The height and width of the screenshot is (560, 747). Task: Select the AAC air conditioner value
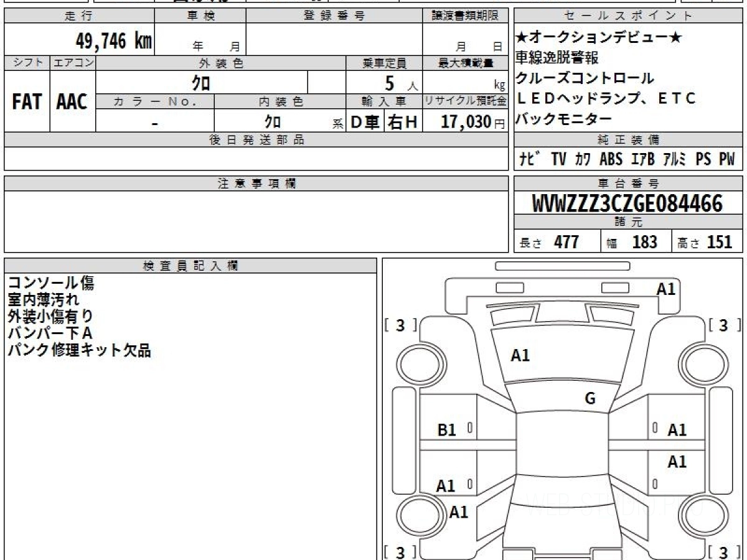pos(72,102)
